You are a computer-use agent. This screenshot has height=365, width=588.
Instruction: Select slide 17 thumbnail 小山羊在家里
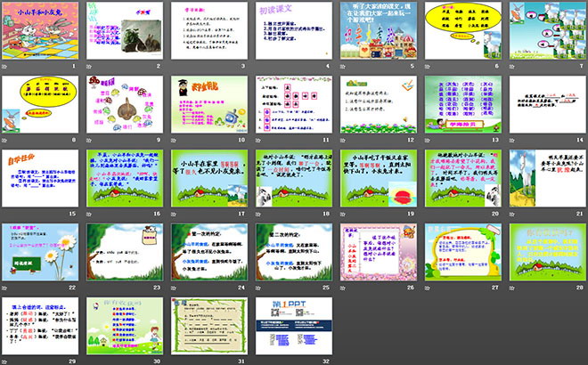pos(209,178)
